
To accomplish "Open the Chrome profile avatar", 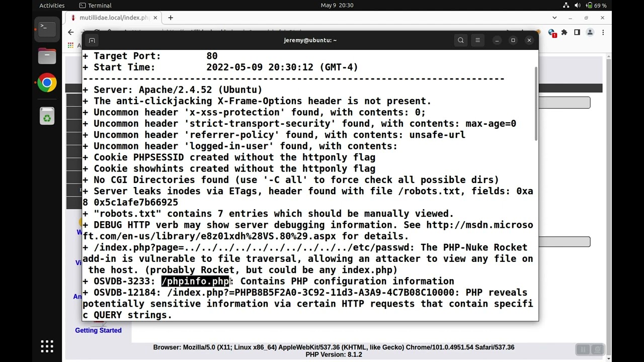I will 590,32.
